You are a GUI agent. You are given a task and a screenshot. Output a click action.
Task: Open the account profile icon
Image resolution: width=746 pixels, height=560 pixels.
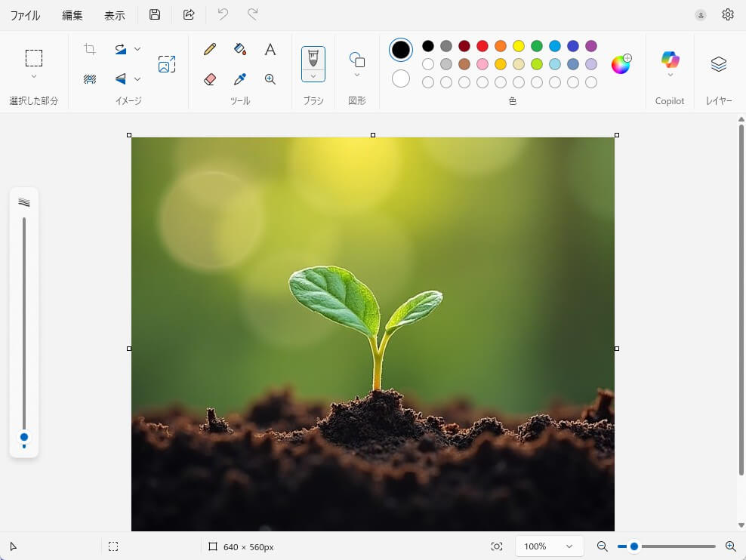point(701,15)
